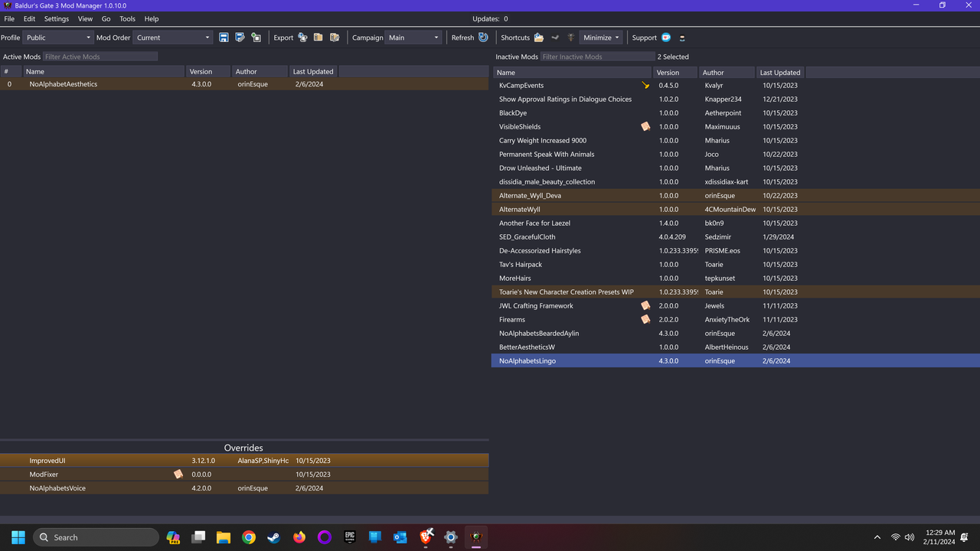980x551 pixels.
Task: Open the Tools menu
Action: click(x=127, y=18)
